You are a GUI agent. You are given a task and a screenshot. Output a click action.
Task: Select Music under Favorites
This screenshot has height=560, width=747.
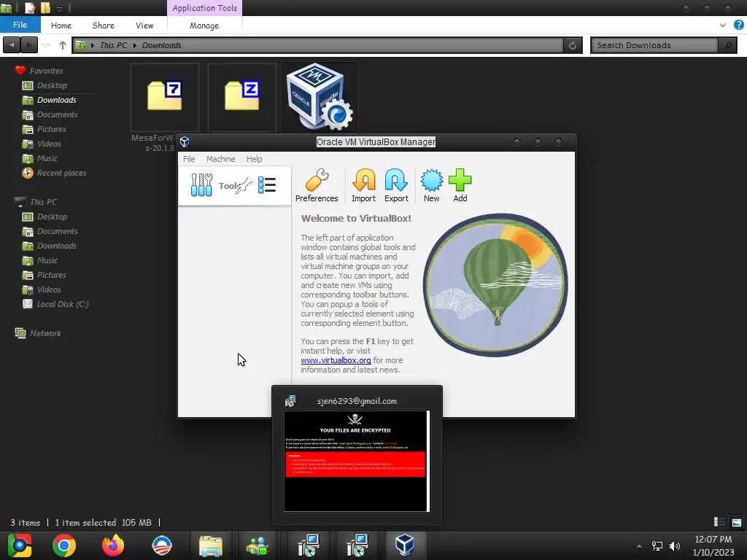[47, 158]
